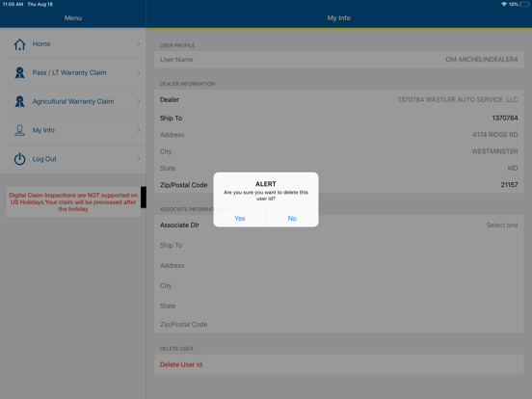This screenshot has width=532, height=399.
Task: Click the Menu header title
Action: [x=73, y=18]
